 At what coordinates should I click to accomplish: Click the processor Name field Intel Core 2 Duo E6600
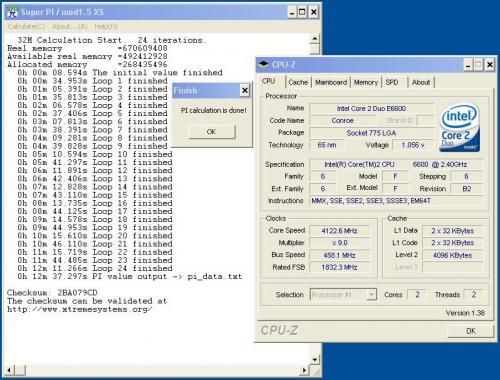(x=371, y=109)
